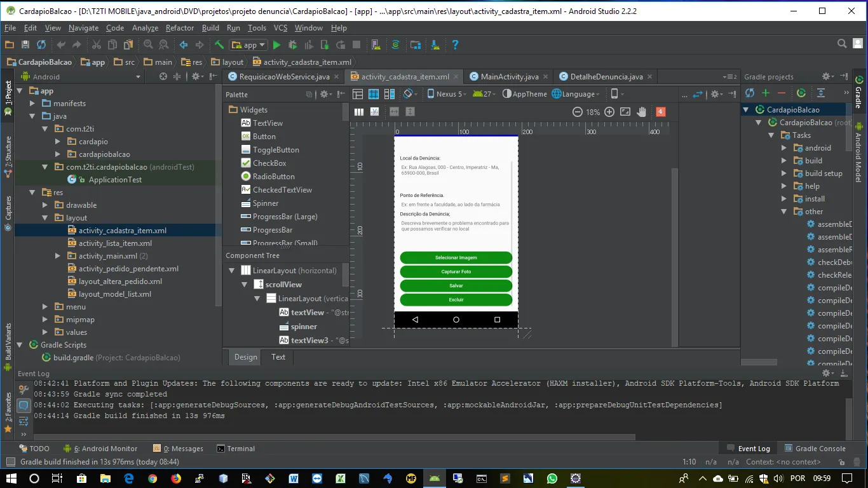
Task: Zoom in on the layout preview
Action: pyautogui.click(x=609, y=112)
